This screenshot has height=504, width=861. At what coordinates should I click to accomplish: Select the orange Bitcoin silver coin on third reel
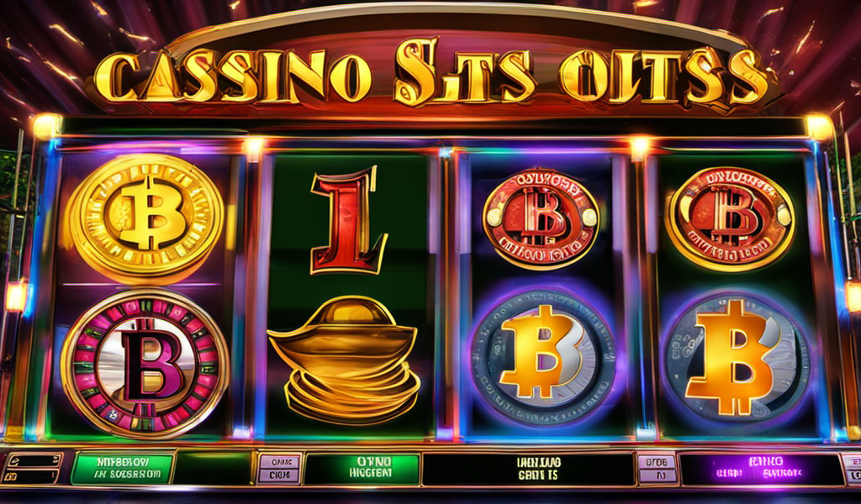point(543,357)
